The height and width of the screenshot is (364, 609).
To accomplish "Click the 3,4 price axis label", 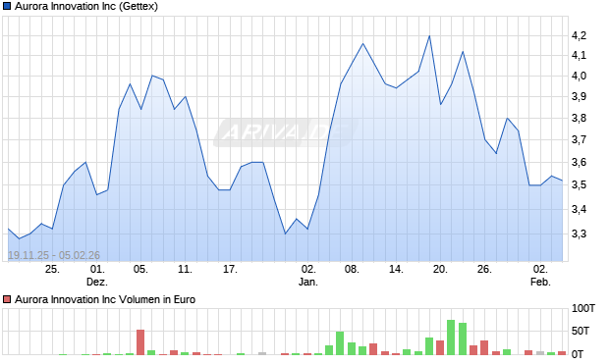I will click(579, 210).
